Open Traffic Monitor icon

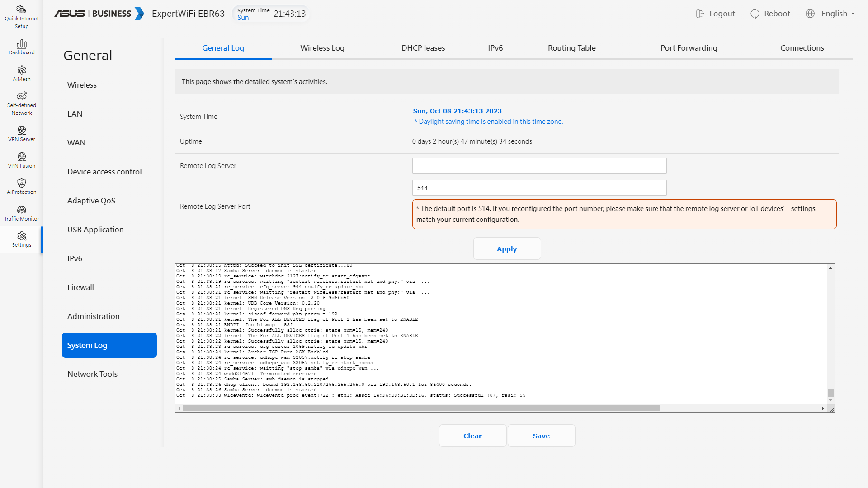21,210
